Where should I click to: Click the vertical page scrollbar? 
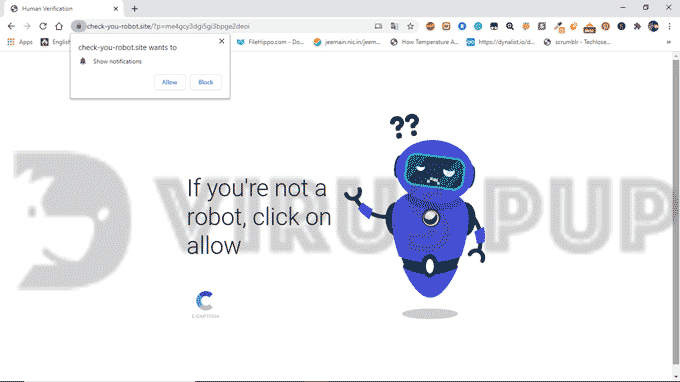(x=676, y=212)
